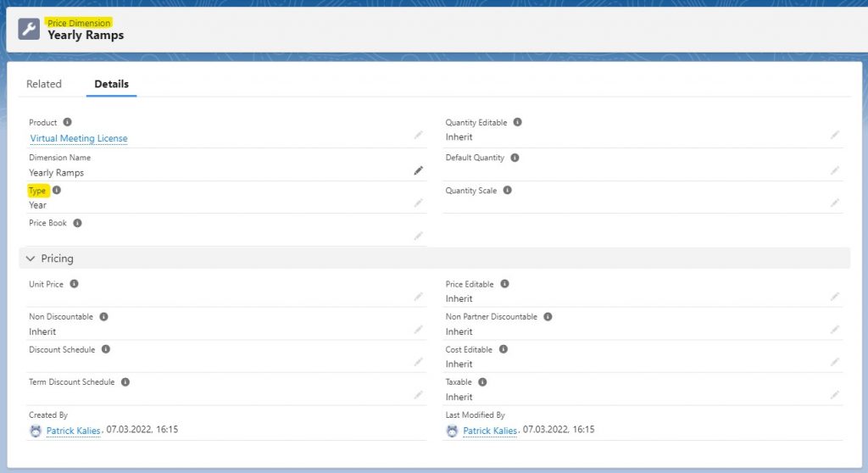This screenshot has width=868, height=473.
Task: Switch to the Related tab
Action: [44, 84]
